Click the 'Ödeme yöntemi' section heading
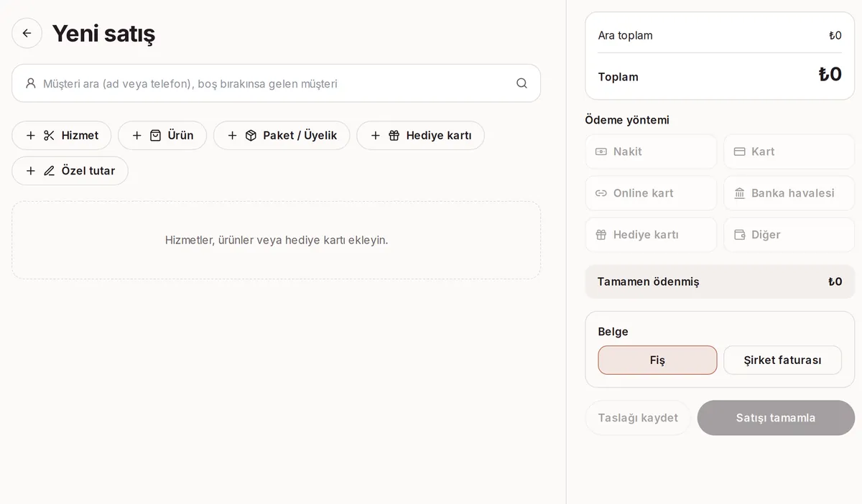Image resolution: width=862 pixels, height=504 pixels. pos(627,120)
